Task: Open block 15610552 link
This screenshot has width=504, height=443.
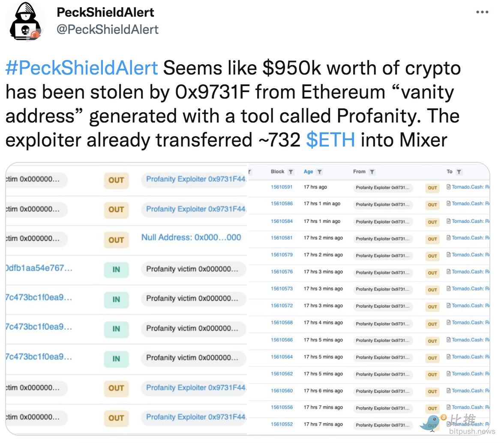Action: click(x=282, y=425)
